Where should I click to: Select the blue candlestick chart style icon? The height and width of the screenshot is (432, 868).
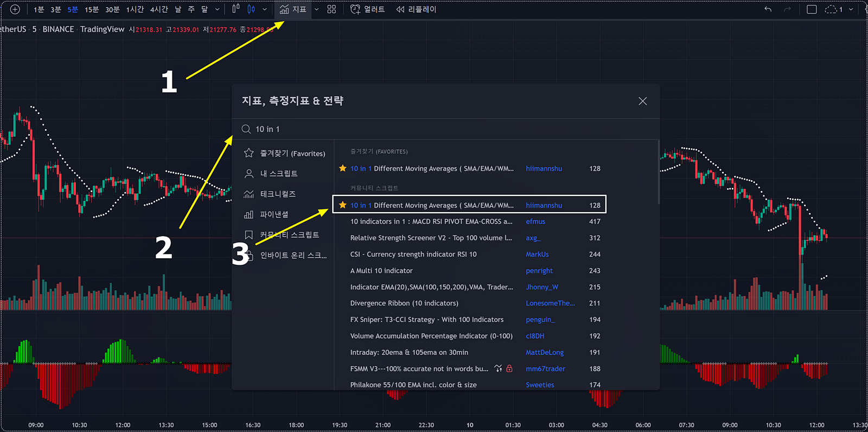point(251,9)
